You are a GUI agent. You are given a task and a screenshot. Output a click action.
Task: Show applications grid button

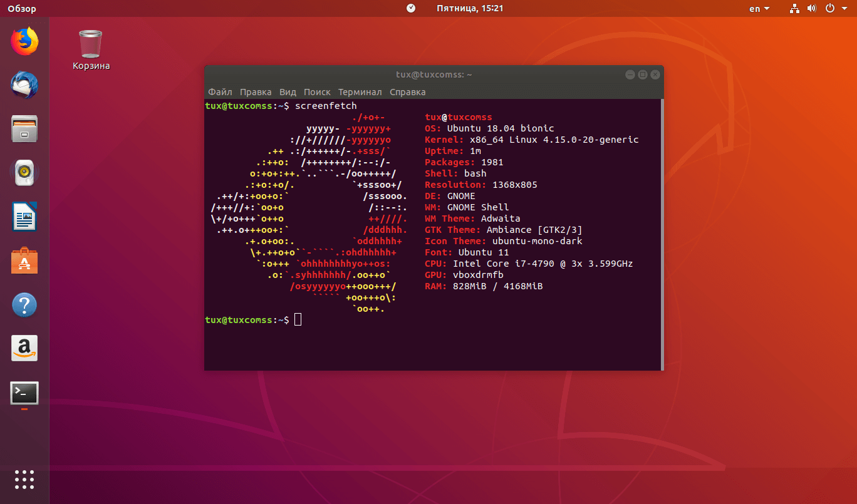click(24, 479)
